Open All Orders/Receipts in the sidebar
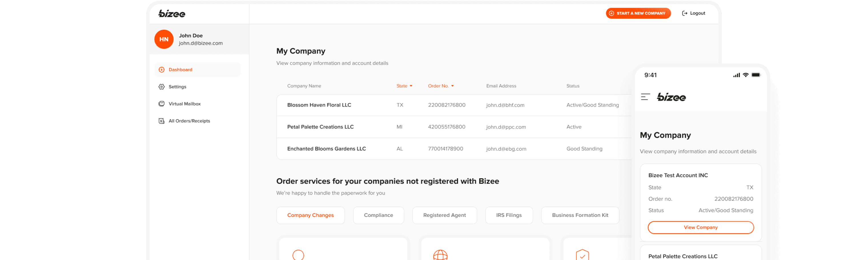 (198, 121)
